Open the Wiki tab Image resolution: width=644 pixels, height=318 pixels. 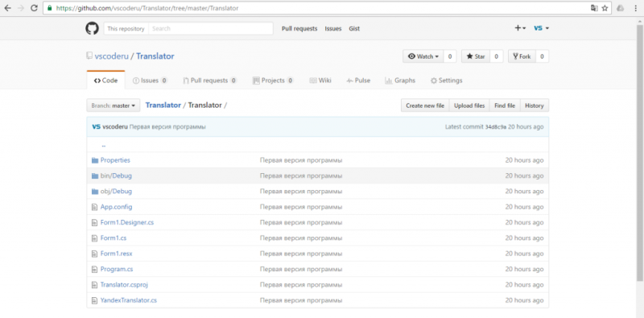320,81
